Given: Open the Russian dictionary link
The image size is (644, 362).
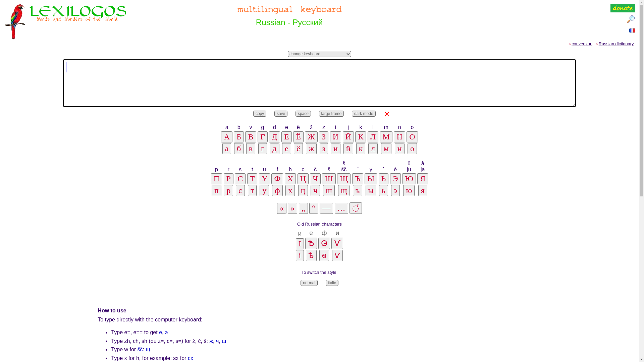Looking at the screenshot, I should point(616,44).
